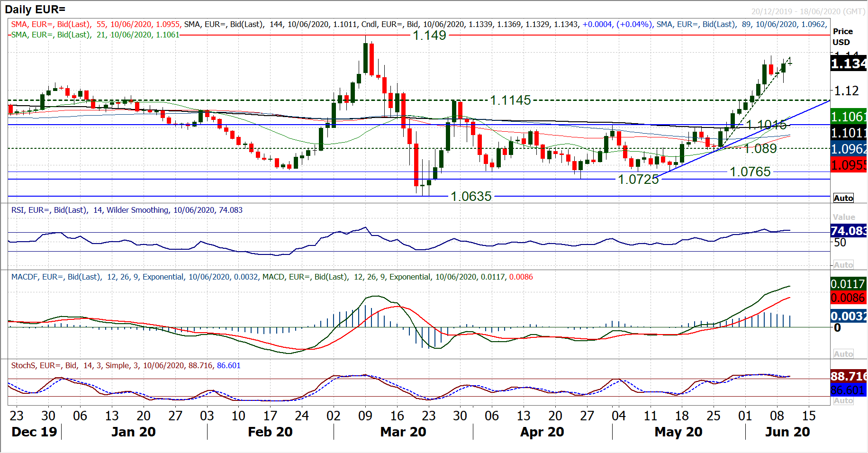Click the 1.0725 support level label
Screen dimensions: 868x453
[638, 180]
